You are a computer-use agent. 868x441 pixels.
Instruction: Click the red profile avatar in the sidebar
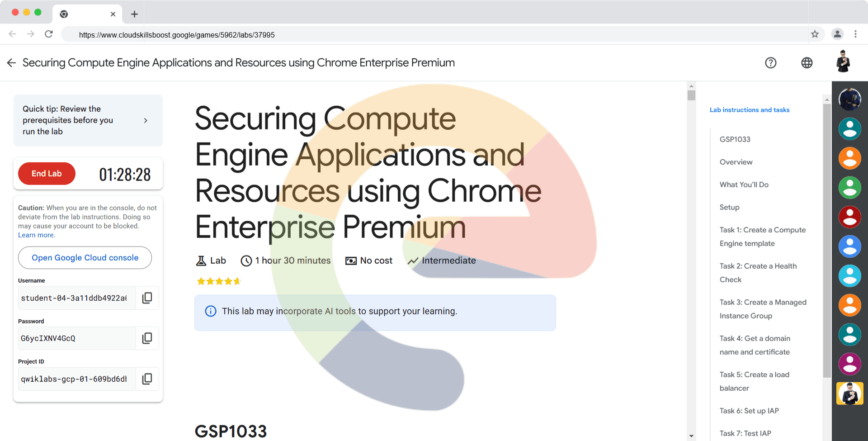coord(850,217)
